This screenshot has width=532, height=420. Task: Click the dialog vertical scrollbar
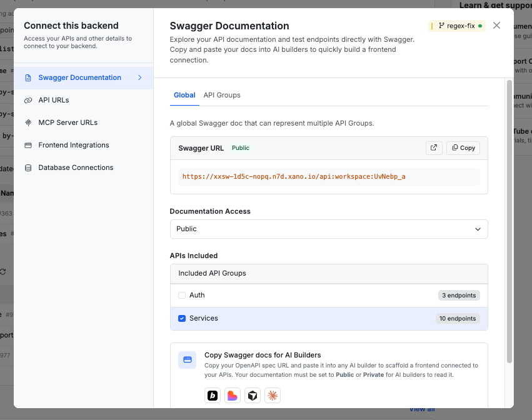[509, 221]
